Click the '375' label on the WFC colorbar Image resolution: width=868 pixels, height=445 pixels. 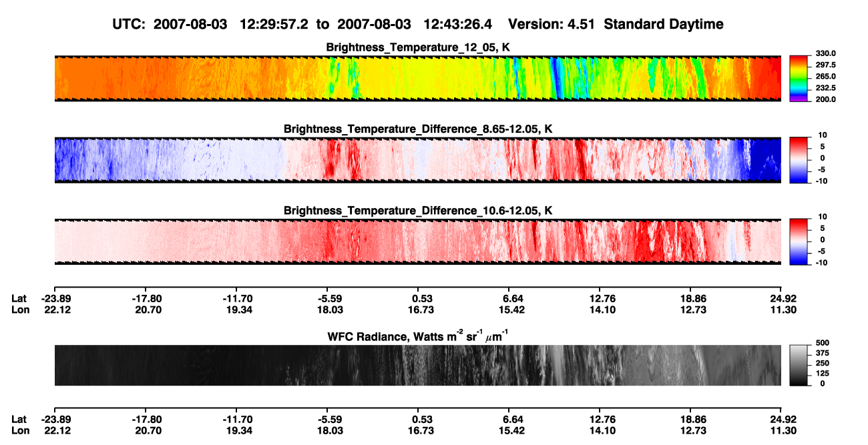point(822,353)
